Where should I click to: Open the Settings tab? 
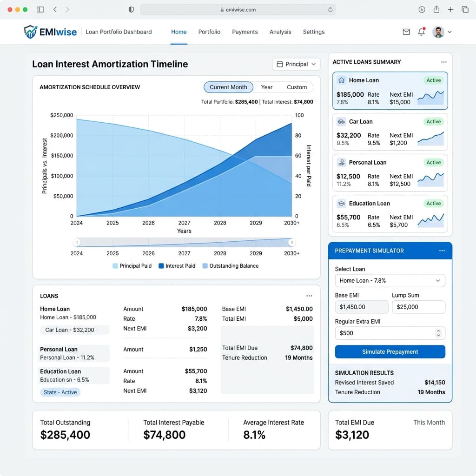[314, 32]
